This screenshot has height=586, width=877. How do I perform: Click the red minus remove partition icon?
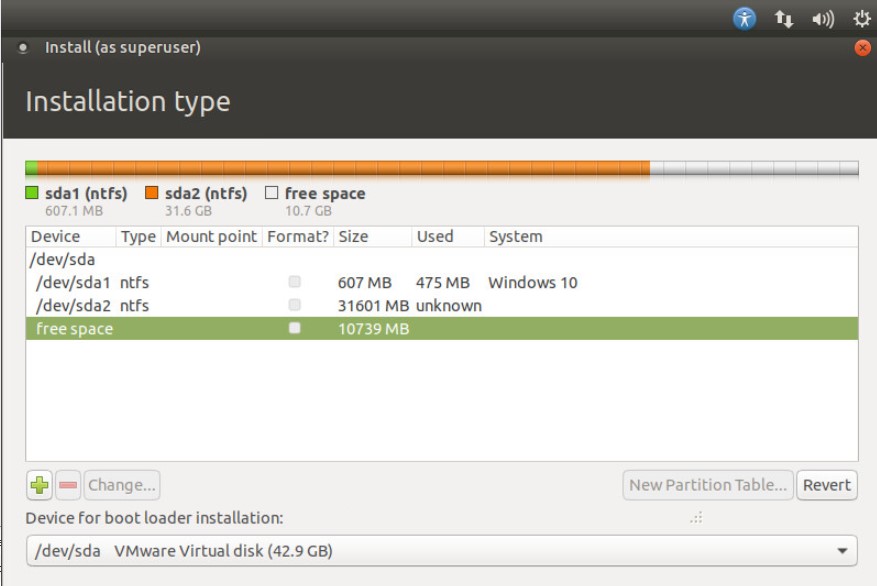68,485
